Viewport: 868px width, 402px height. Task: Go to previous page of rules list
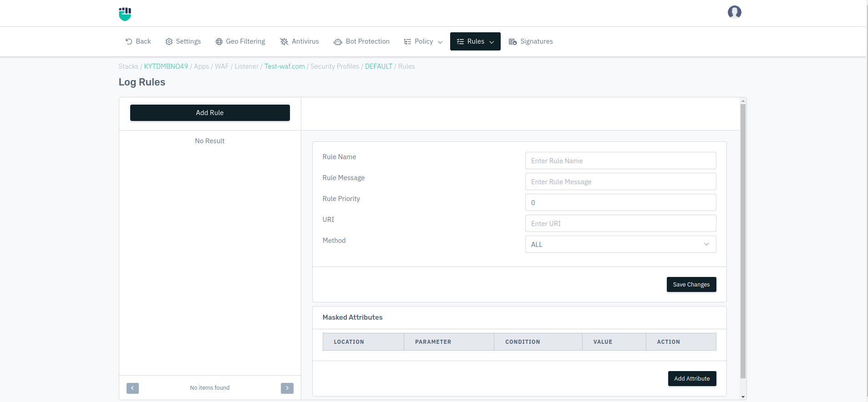click(x=132, y=388)
